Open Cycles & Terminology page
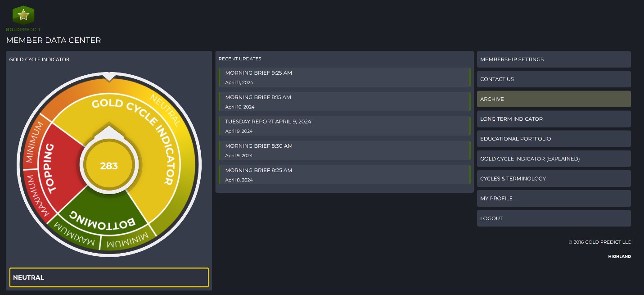This screenshot has height=295, width=644. (x=554, y=178)
